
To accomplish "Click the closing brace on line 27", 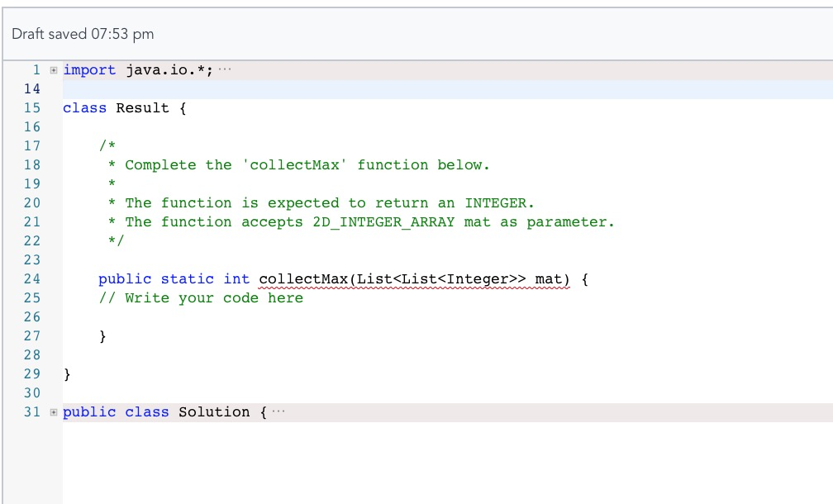I will (102, 336).
